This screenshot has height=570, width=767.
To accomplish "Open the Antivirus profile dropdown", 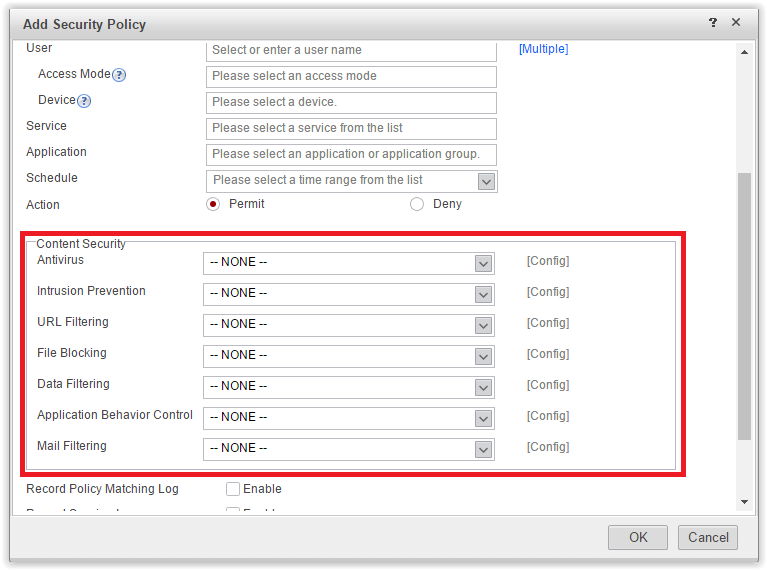I will [x=484, y=263].
